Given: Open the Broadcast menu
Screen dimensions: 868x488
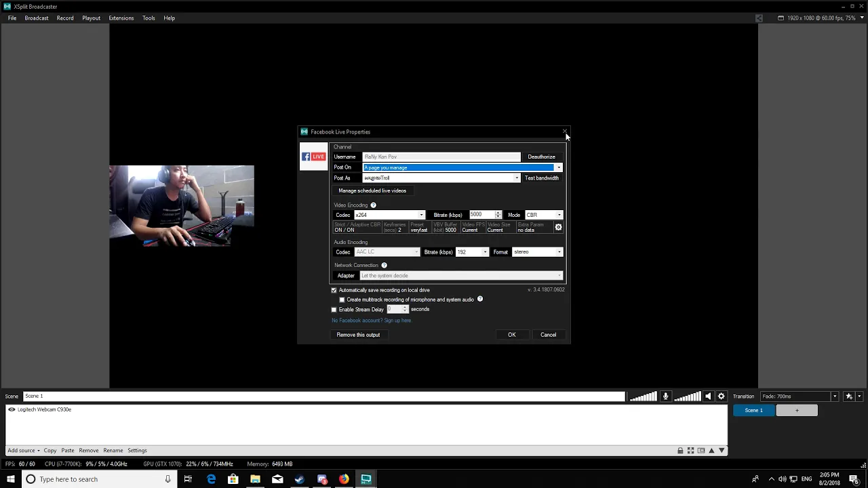Looking at the screenshot, I should point(37,18).
